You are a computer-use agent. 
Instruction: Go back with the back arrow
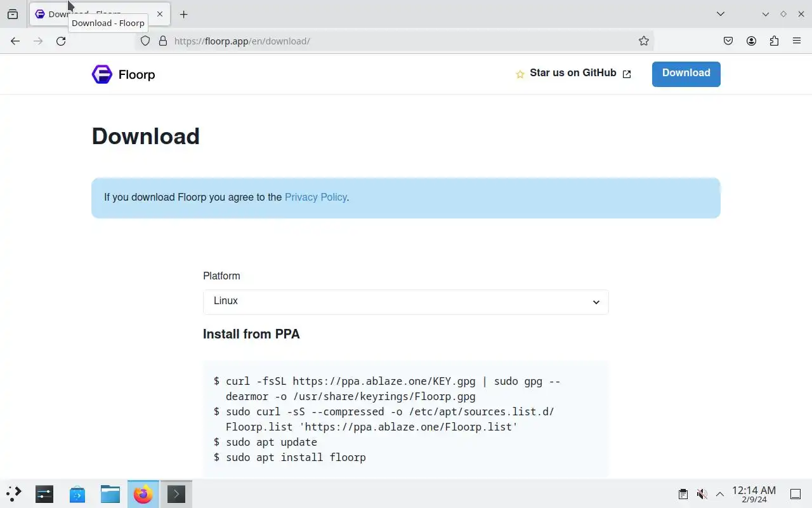tap(15, 41)
